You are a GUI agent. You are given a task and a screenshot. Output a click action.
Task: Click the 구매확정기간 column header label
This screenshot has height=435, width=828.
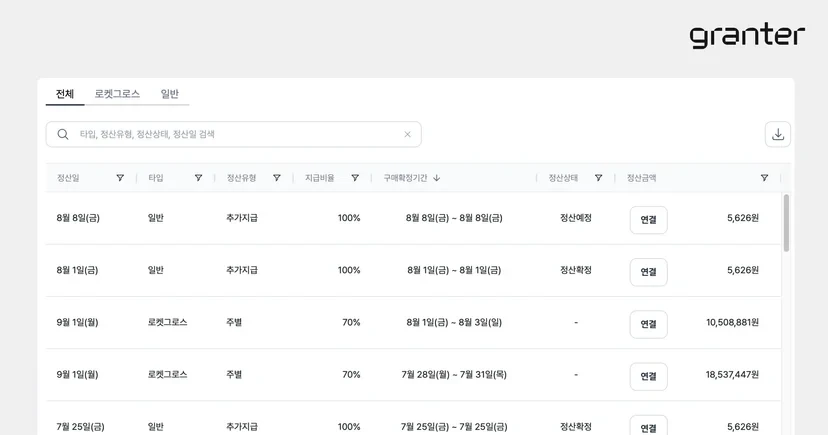click(405, 178)
